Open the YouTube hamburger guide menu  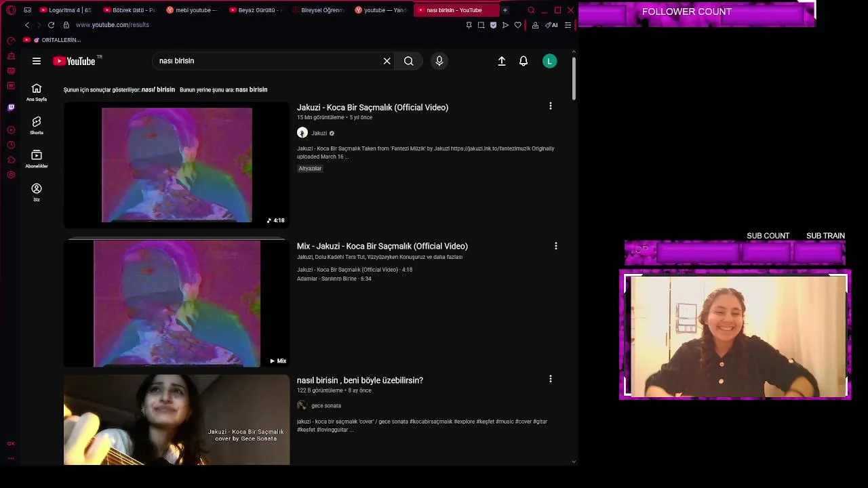(37, 61)
